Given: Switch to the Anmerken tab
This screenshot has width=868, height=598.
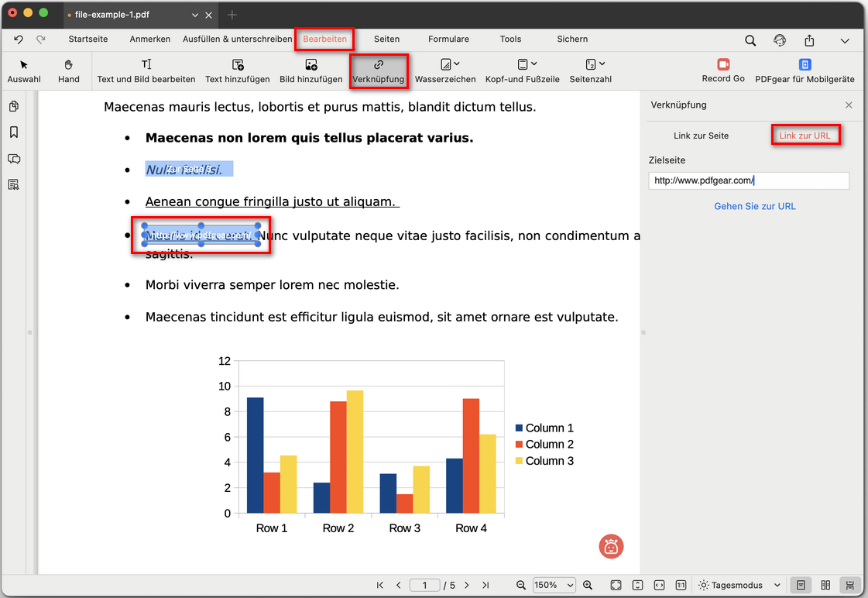Looking at the screenshot, I should pyautogui.click(x=150, y=39).
